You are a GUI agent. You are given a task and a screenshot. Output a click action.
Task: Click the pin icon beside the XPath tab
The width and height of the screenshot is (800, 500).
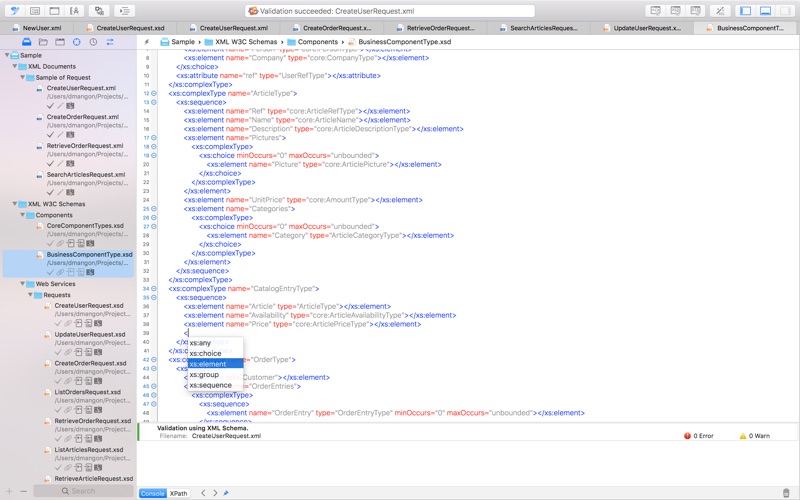click(226, 493)
